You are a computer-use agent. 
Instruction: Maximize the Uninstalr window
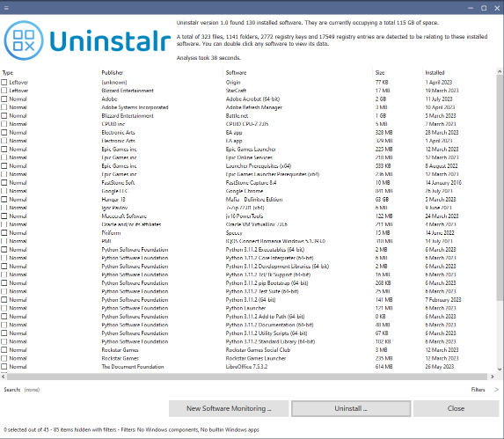click(484, 8)
